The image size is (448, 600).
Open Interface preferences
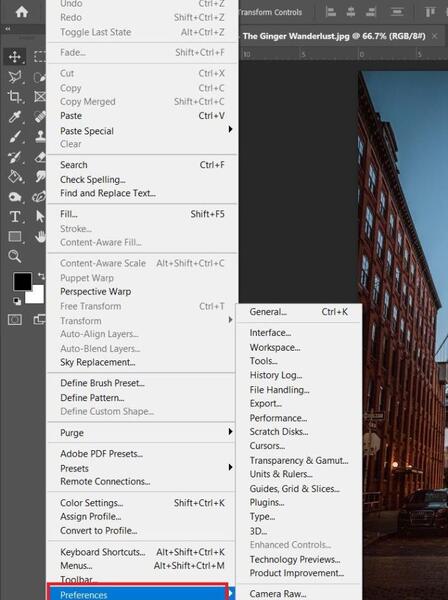[x=299, y=333]
